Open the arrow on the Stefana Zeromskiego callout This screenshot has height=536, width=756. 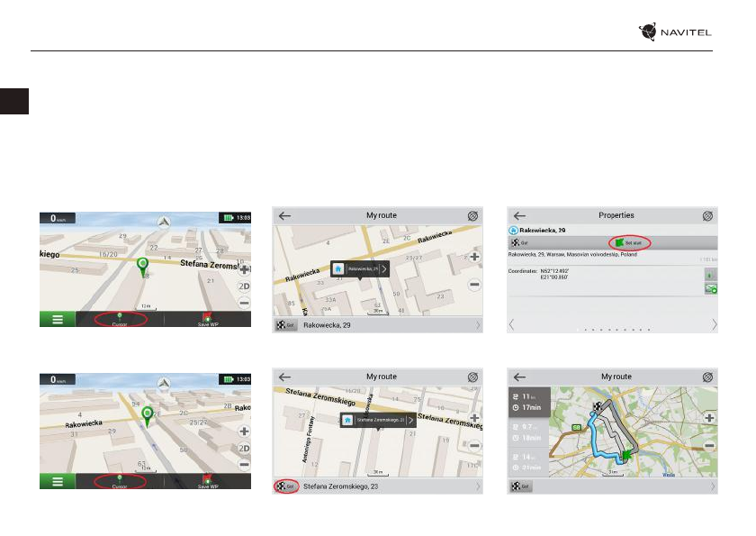pyautogui.click(x=410, y=420)
